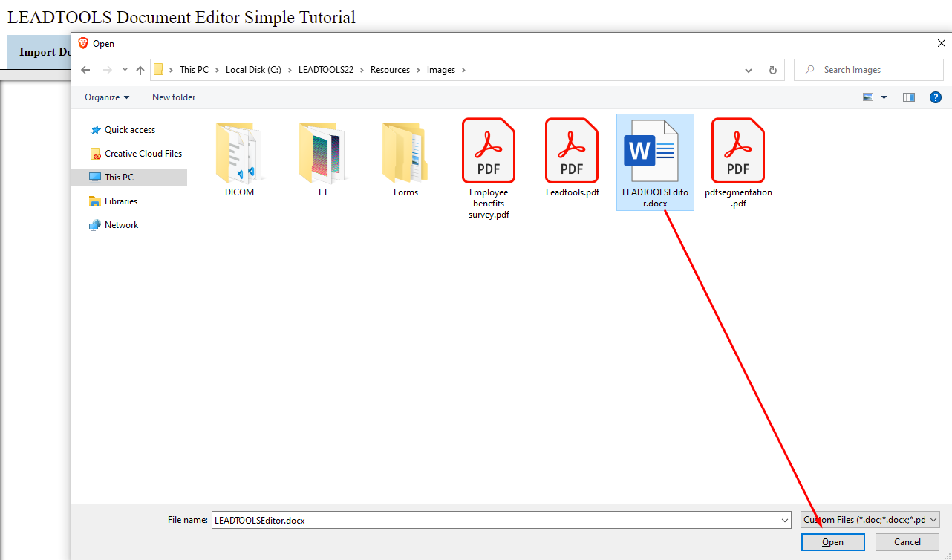This screenshot has height=560, width=952.
Task: Select the LEADTOOLSEditor.docx Word file
Action: coord(655,162)
